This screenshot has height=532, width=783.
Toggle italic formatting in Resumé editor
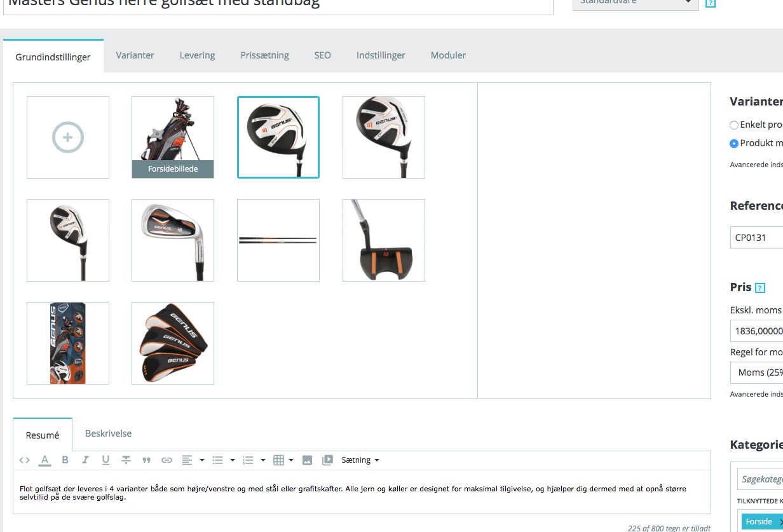click(85, 460)
